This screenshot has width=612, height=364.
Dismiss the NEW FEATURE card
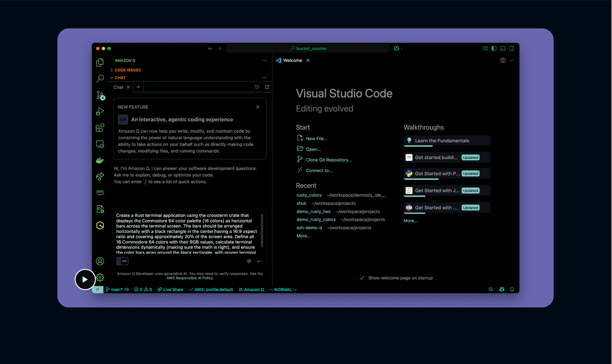pyautogui.click(x=258, y=107)
